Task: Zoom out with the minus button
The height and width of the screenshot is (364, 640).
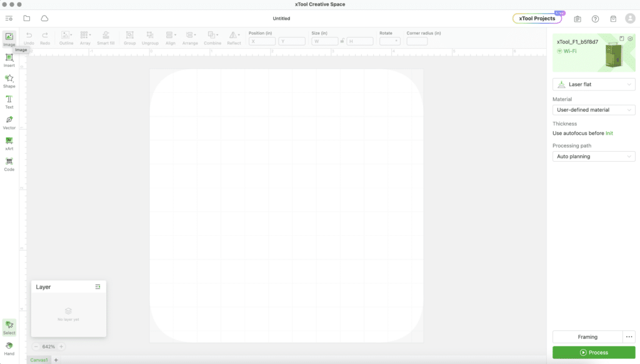Action: point(36,347)
